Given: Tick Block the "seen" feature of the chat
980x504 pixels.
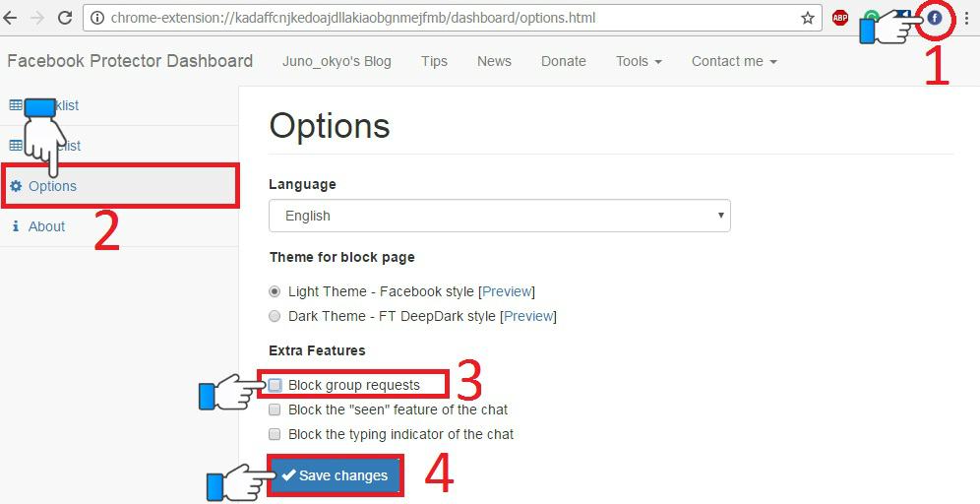Looking at the screenshot, I should coord(275,410).
